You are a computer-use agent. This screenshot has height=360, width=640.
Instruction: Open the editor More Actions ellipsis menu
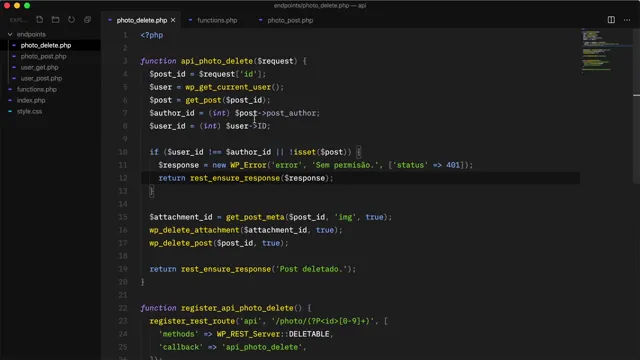click(627, 20)
